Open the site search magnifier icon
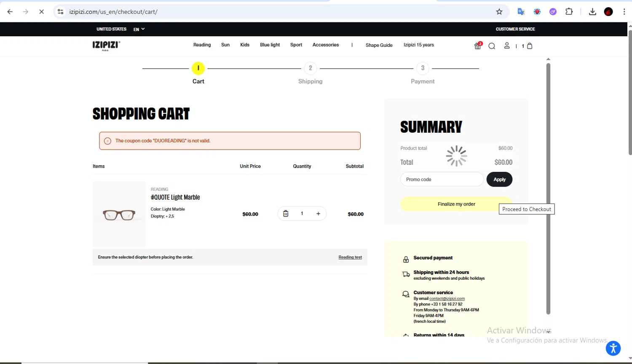Viewport: 632px width, 364px height. tap(492, 46)
